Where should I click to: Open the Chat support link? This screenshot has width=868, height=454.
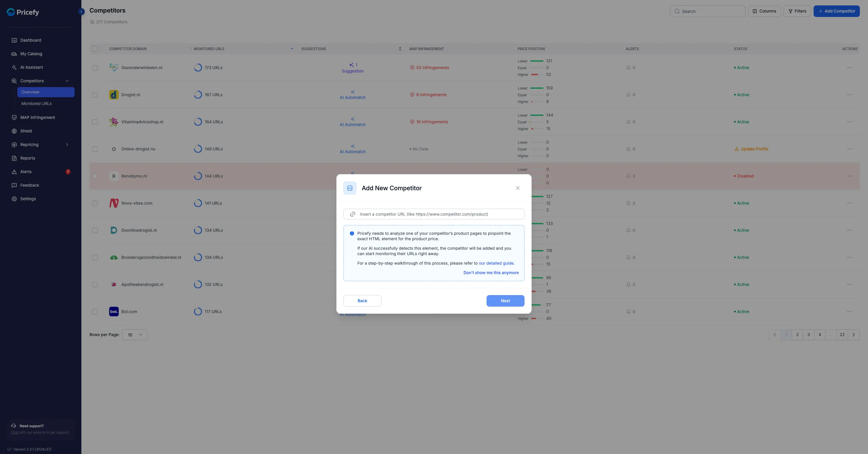[15, 433]
